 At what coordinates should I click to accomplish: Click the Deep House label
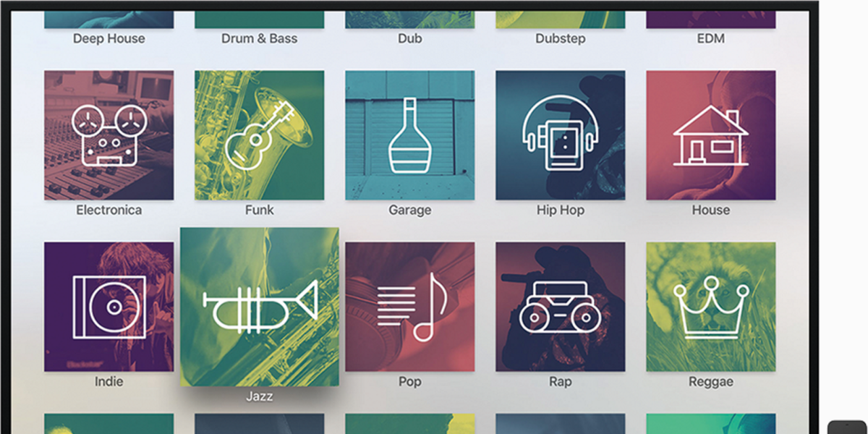click(109, 39)
